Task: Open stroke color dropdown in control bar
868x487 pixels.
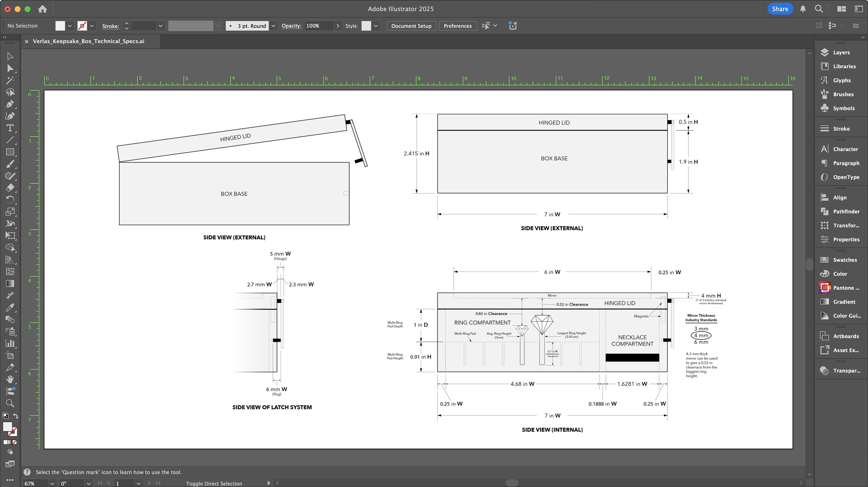Action: pos(92,26)
